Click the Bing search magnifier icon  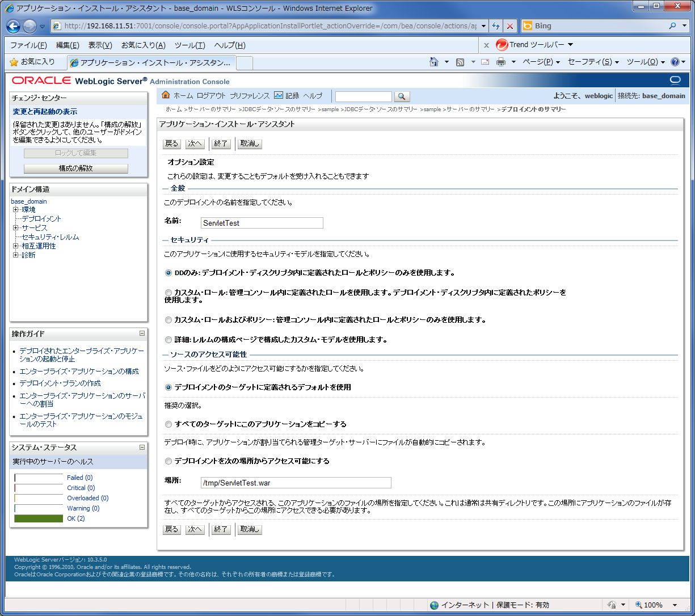click(x=673, y=26)
